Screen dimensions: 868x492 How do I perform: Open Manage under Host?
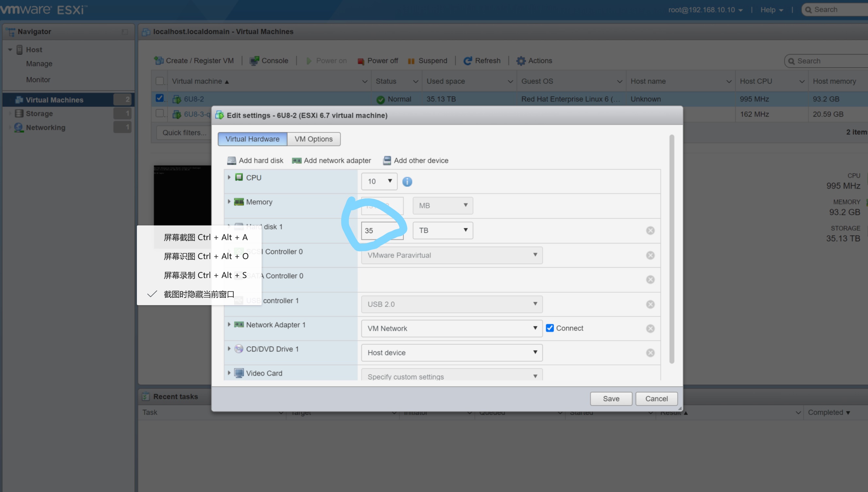[39, 63]
